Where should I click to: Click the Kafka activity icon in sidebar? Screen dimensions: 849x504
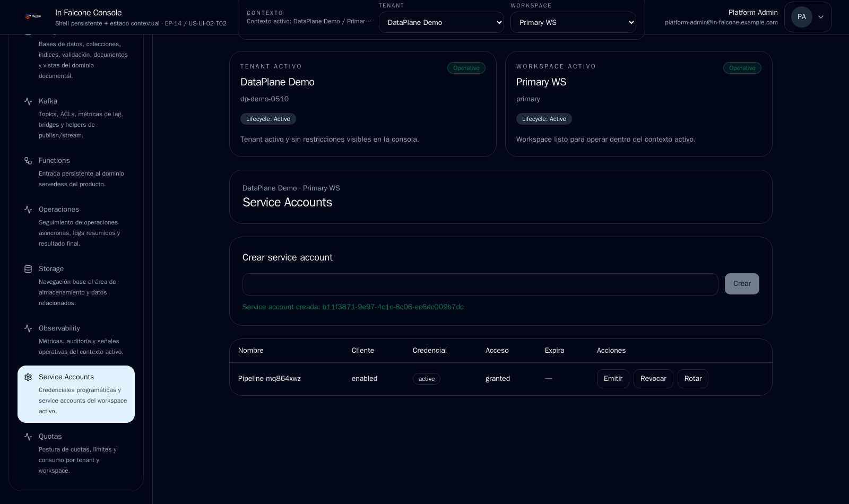(x=28, y=101)
